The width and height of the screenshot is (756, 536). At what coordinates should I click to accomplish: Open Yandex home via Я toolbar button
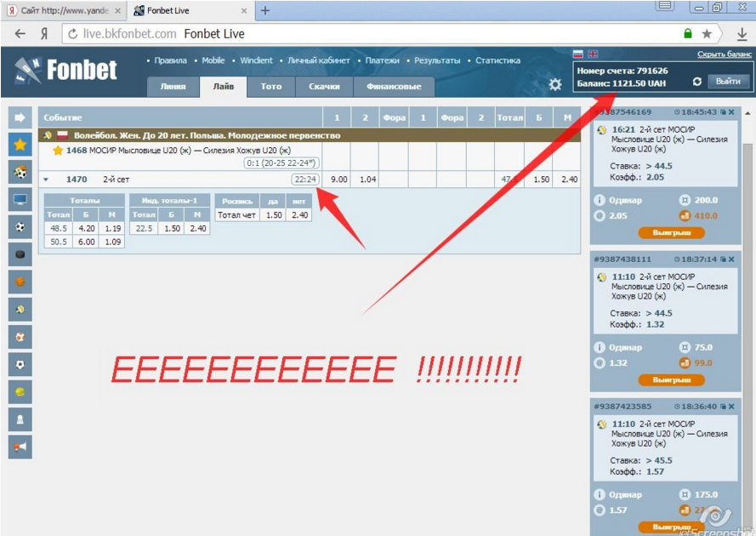click(x=44, y=33)
